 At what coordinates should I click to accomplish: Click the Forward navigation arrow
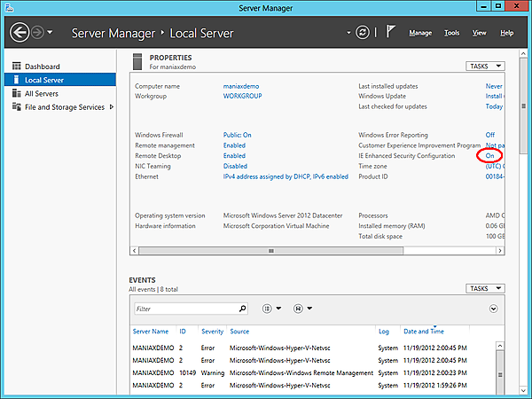pyautogui.click(x=38, y=33)
